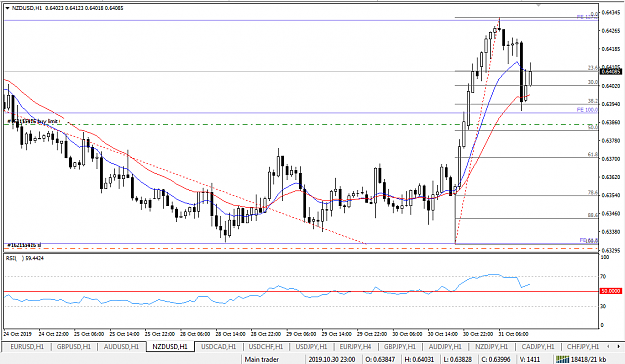Open the USDCAD,H1 chart tab

tap(218, 346)
